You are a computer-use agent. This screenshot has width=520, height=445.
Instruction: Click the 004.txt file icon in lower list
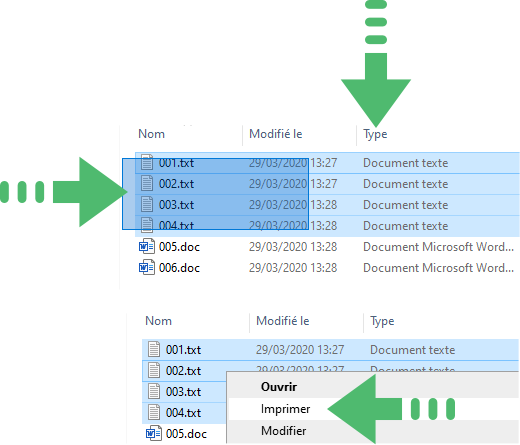coord(154,412)
